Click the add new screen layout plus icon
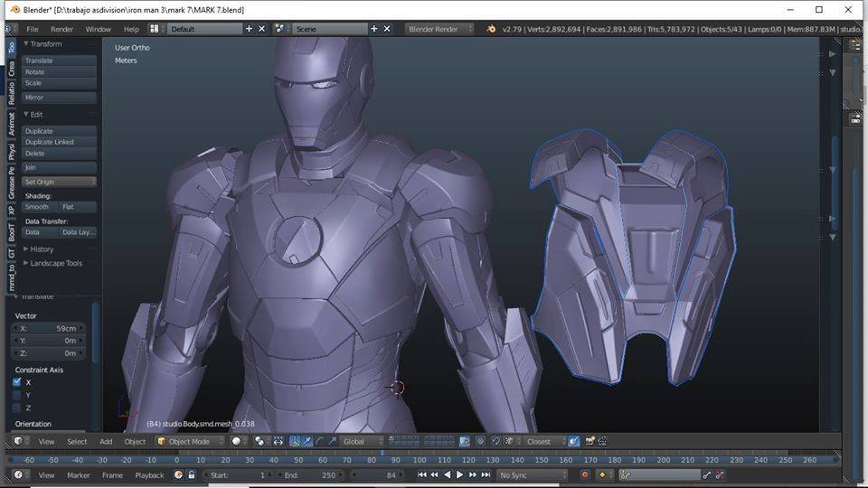Viewport: 868px width, 488px height. [249, 29]
